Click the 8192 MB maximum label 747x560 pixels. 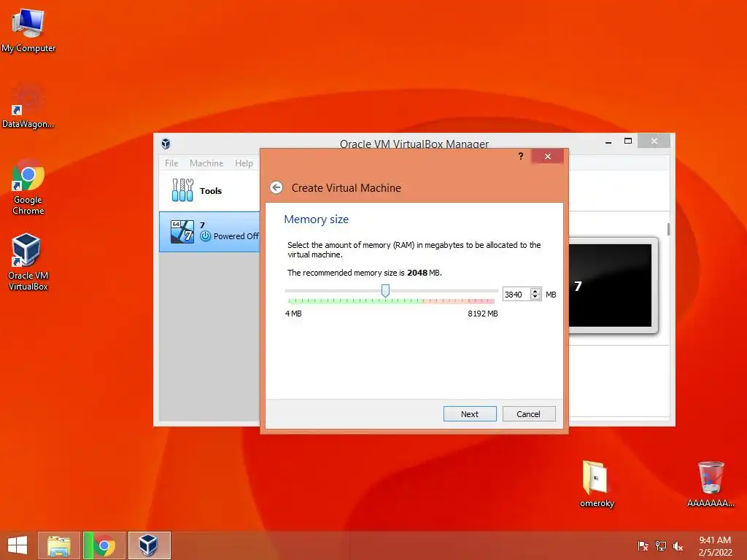coord(483,314)
